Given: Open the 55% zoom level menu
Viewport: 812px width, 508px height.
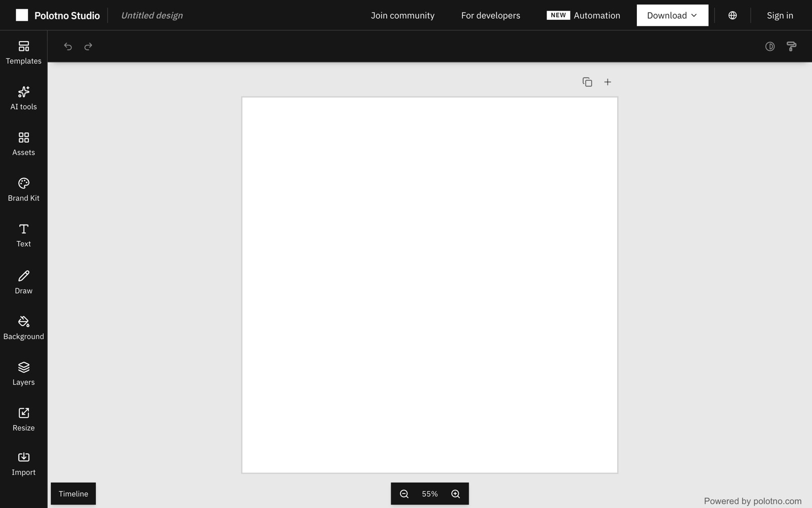Looking at the screenshot, I should pos(430,494).
